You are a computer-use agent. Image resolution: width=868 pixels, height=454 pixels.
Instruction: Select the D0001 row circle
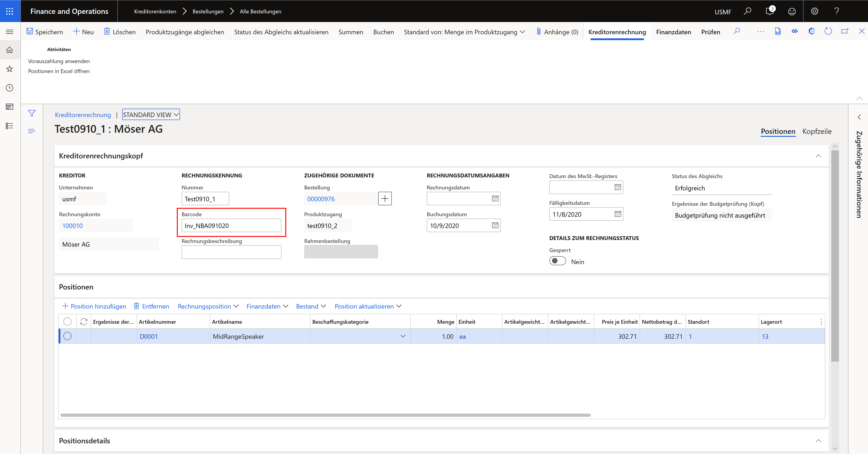pyautogui.click(x=67, y=336)
